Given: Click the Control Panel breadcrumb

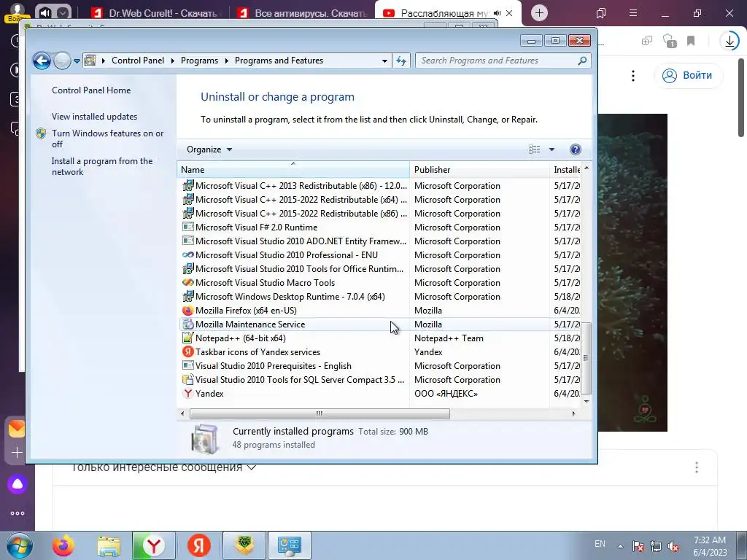Looking at the screenshot, I should pyautogui.click(x=138, y=61).
